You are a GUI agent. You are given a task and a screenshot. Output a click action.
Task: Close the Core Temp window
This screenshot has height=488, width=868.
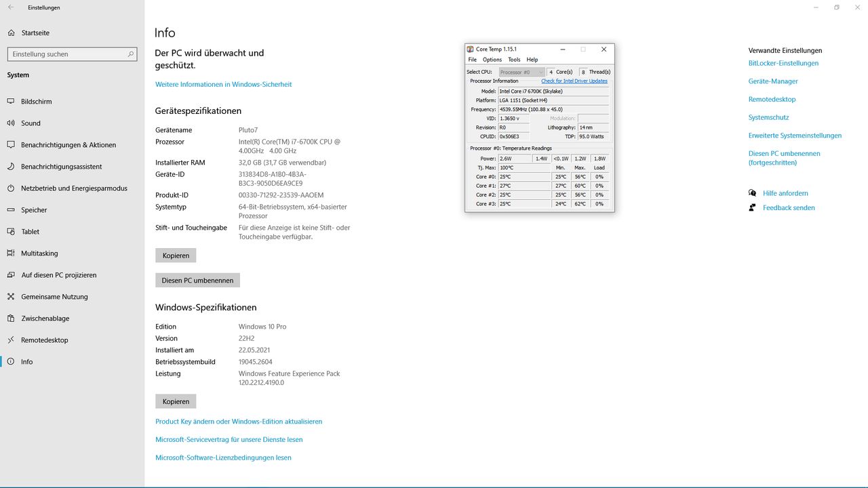coord(604,49)
